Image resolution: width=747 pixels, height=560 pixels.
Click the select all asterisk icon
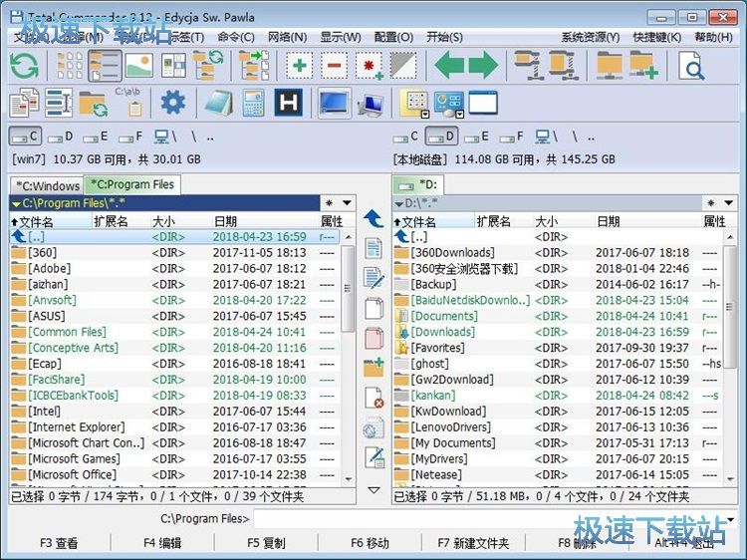pos(370,66)
